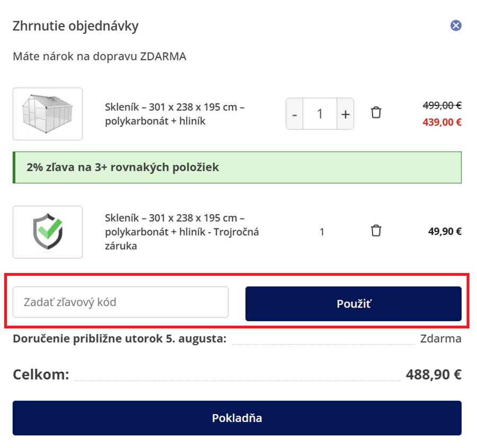The width and height of the screenshot is (477, 448).
Task: Remove the Trojročná záruka warranty item
Action: coord(376,231)
